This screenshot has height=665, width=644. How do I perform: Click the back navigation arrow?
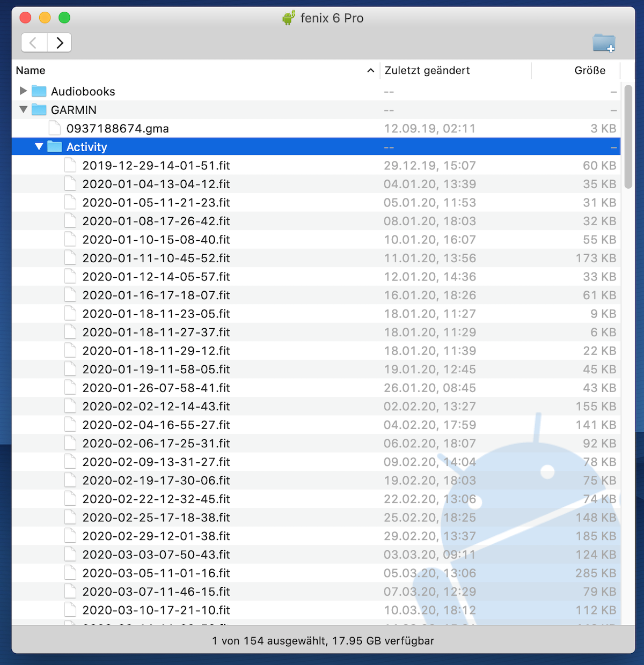pos(34,42)
